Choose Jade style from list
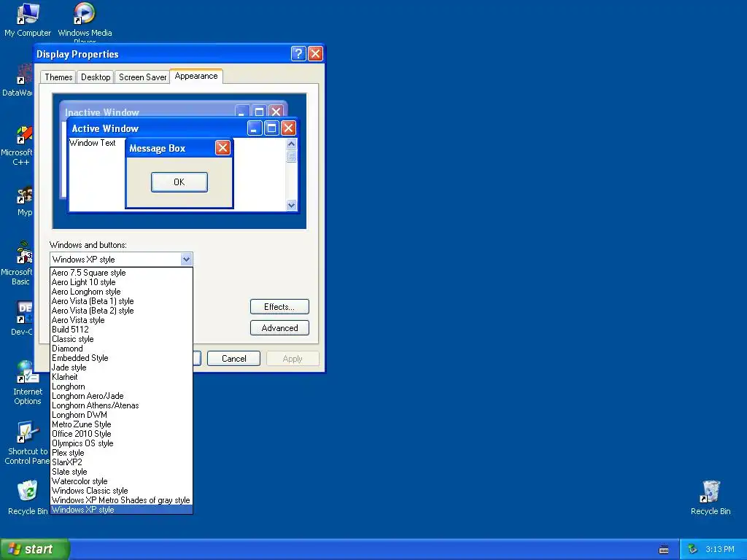 tap(122, 367)
